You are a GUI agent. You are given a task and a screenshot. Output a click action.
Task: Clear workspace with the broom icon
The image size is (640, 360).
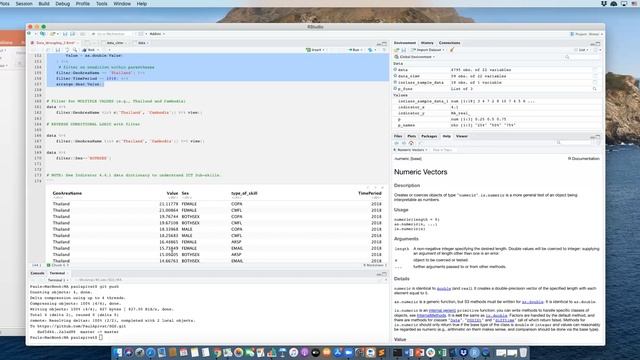click(x=452, y=50)
